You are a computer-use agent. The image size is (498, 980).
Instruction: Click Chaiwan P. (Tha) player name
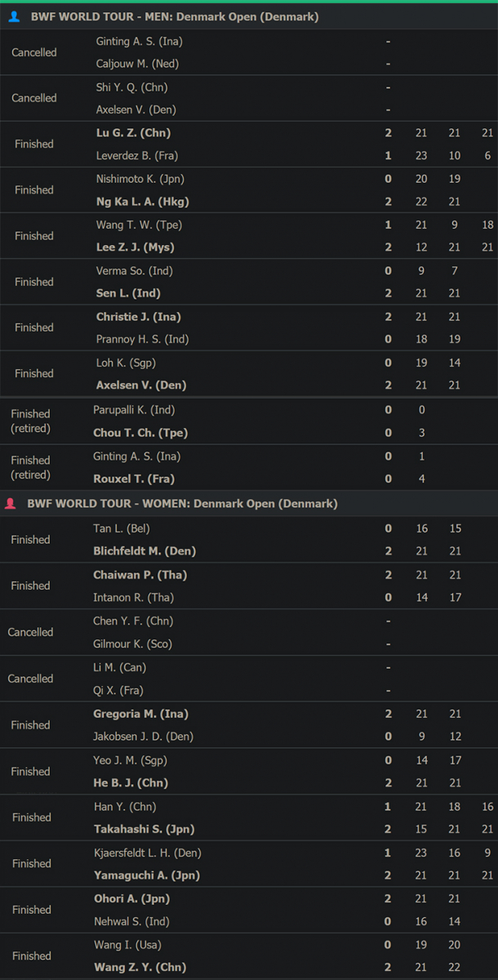[x=140, y=575]
